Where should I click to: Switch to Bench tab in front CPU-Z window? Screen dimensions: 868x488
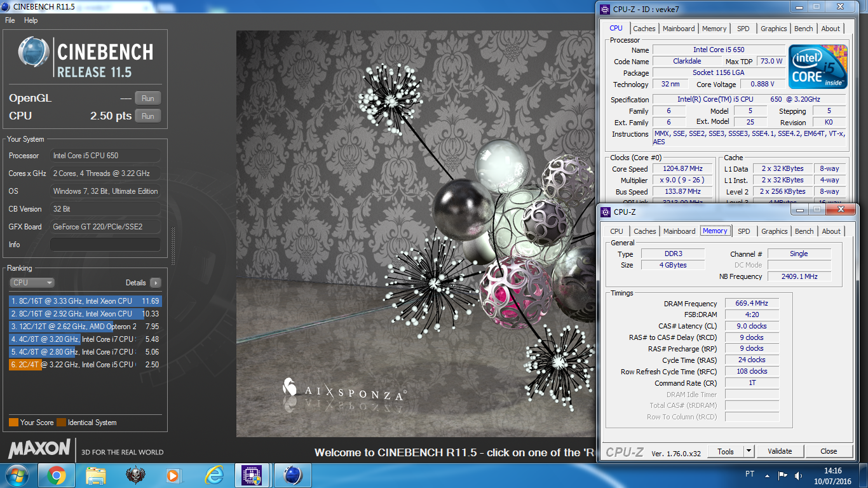(x=804, y=231)
